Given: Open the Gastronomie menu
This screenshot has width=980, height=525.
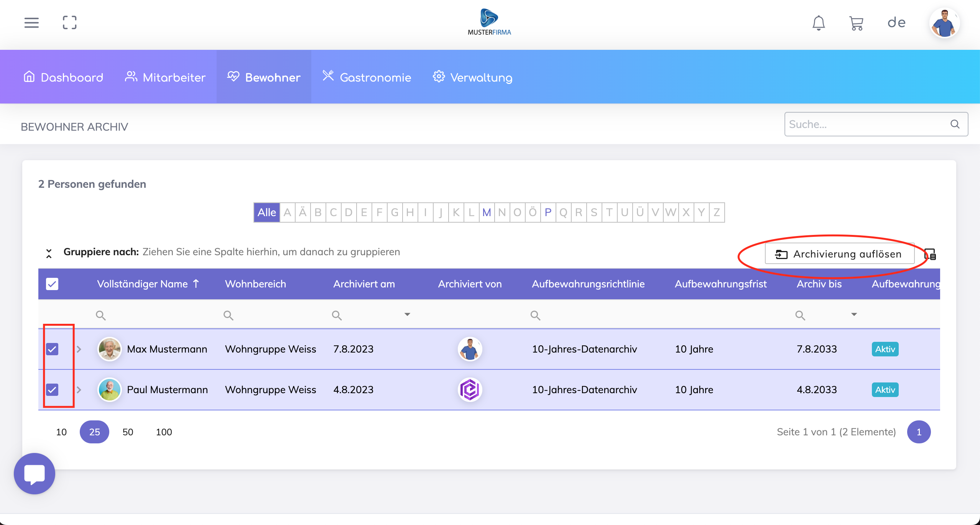Looking at the screenshot, I should [x=367, y=77].
